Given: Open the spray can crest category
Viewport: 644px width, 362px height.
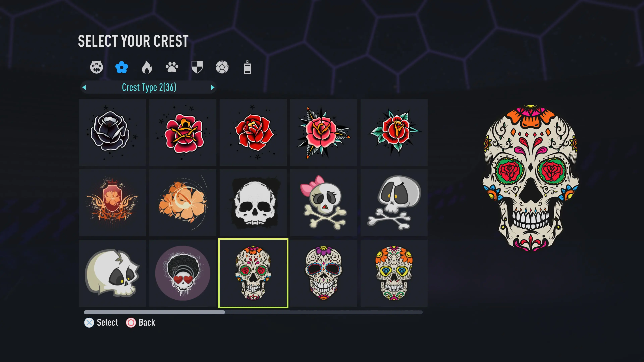Looking at the screenshot, I should click(x=248, y=67).
